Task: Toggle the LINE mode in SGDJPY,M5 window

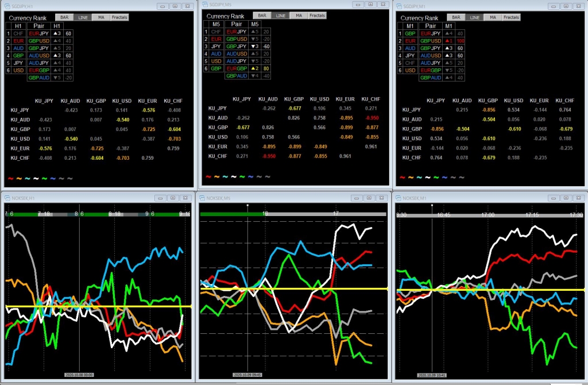Action: [x=280, y=16]
